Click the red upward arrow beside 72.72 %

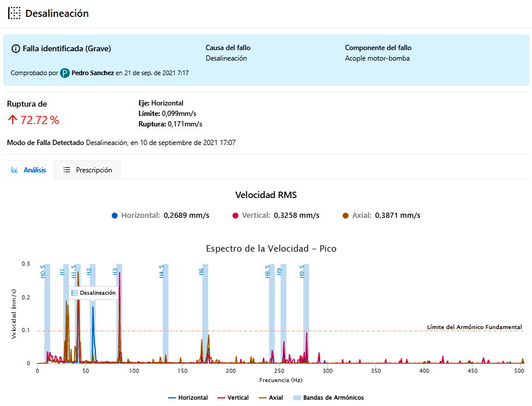point(13,119)
